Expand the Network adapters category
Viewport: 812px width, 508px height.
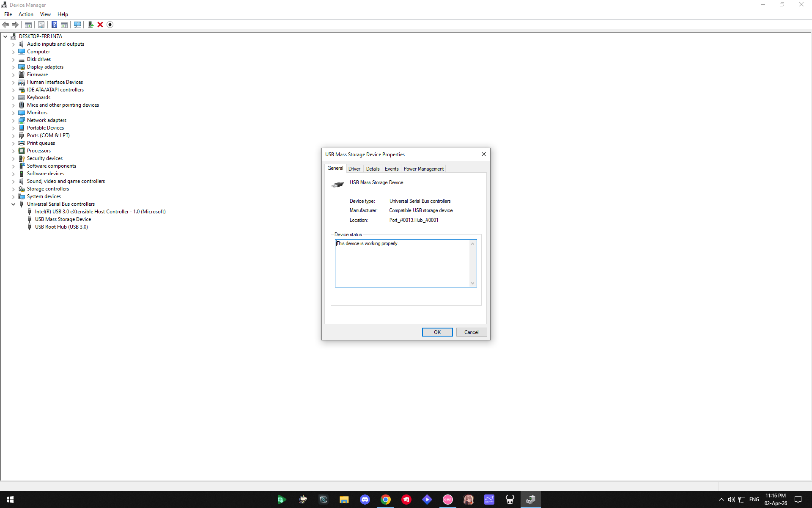pos(13,120)
